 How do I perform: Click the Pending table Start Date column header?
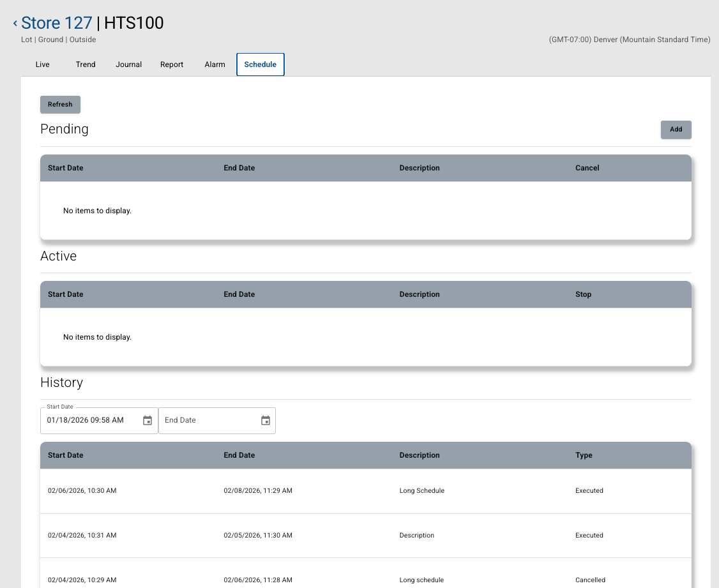pos(66,168)
